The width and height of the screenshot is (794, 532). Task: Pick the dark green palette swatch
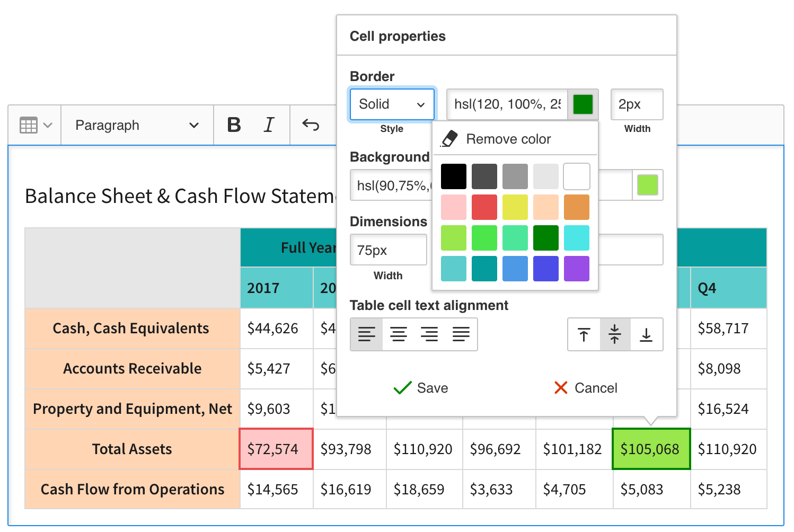click(546, 238)
